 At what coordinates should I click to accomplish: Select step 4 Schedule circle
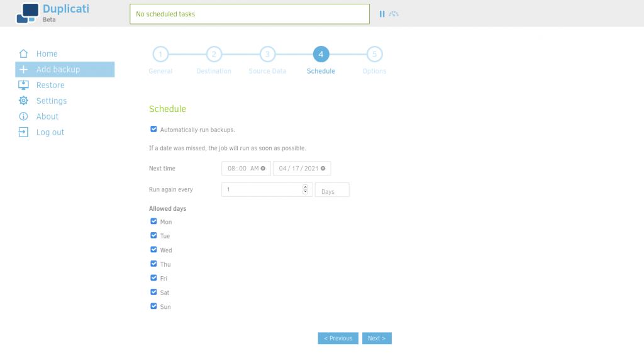[x=321, y=54]
